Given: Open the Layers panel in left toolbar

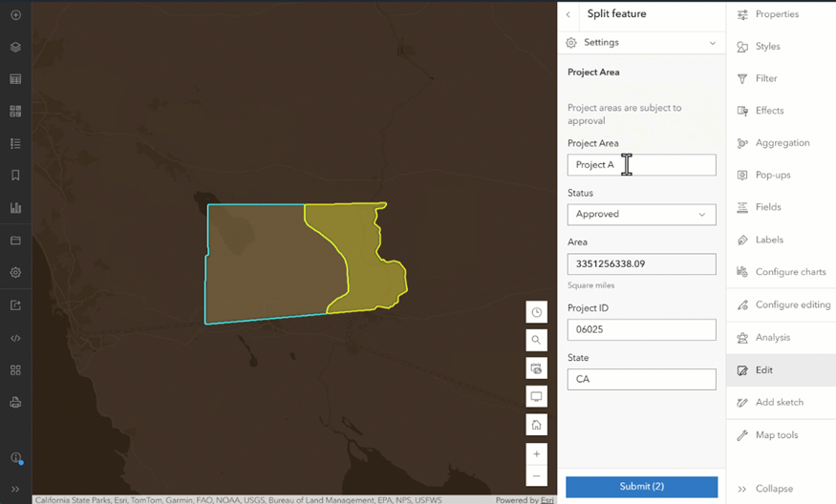Looking at the screenshot, I should 15,47.
